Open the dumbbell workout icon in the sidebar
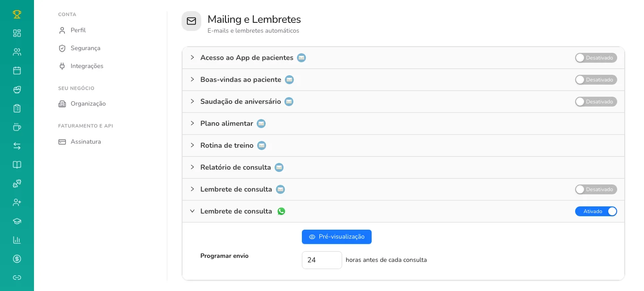This screenshot has width=644, height=291. pos(17,184)
